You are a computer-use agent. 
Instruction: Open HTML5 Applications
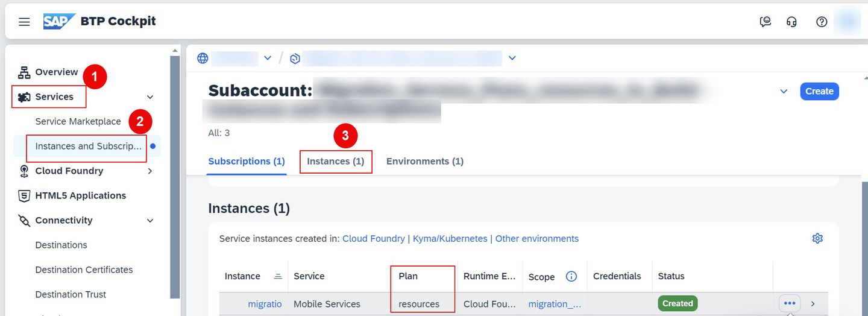click(x=81, y=196)
